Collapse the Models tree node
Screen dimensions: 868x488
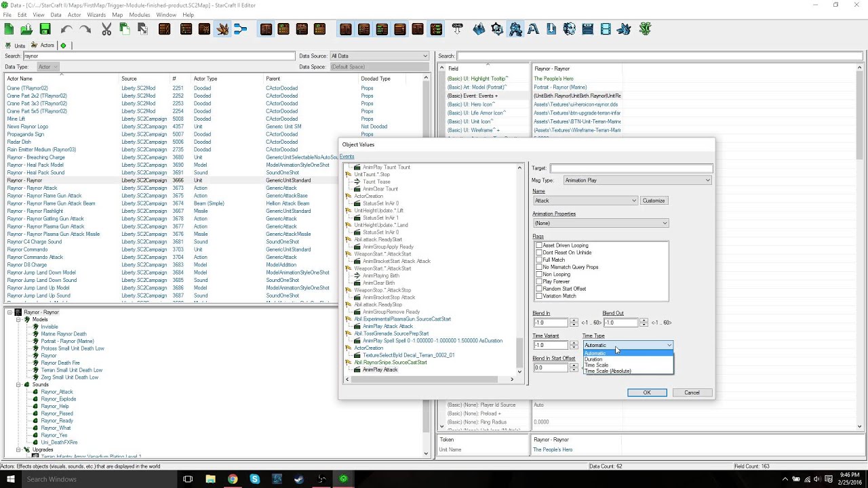point(19,319)
